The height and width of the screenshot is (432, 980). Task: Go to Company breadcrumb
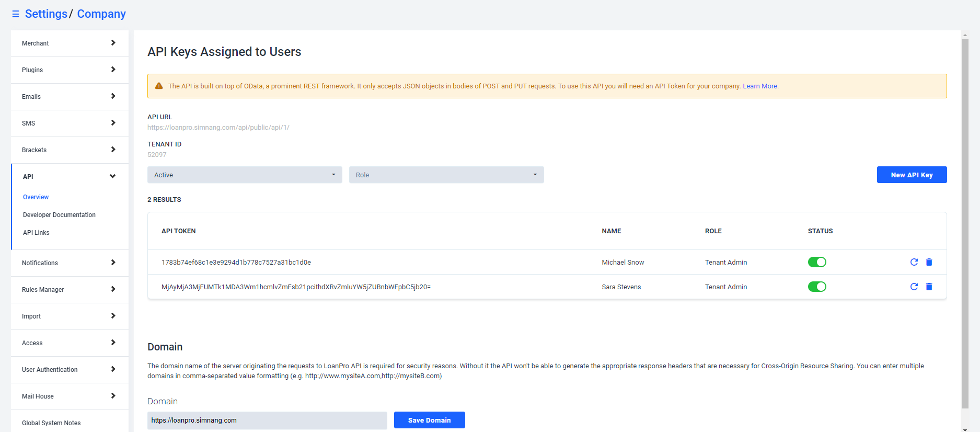point(101,14)
